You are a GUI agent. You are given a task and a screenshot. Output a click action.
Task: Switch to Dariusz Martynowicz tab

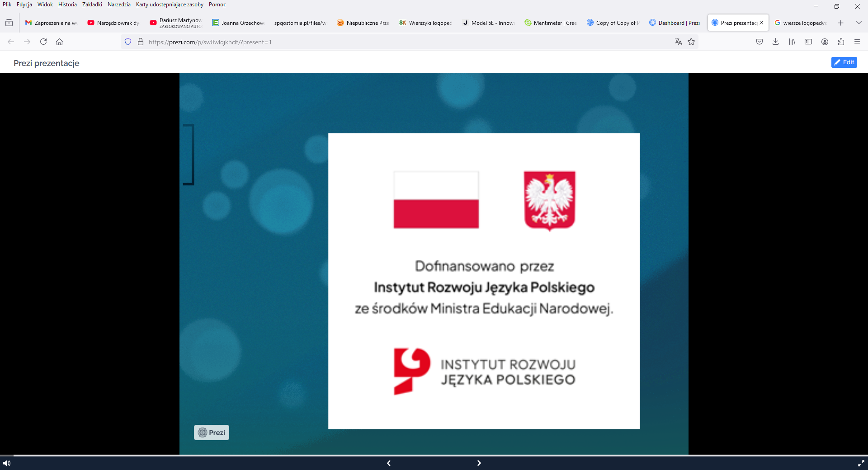point(176,23)
